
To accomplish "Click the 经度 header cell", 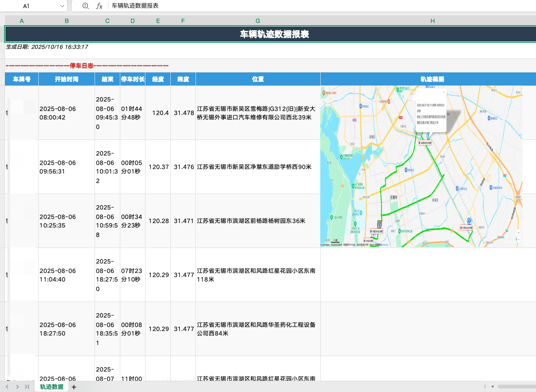I will click(158, 79).
